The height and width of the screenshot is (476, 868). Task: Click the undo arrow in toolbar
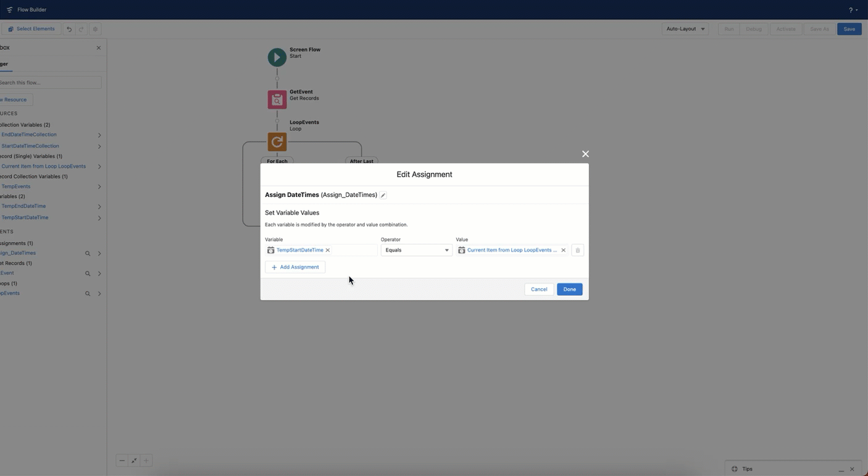69,29
